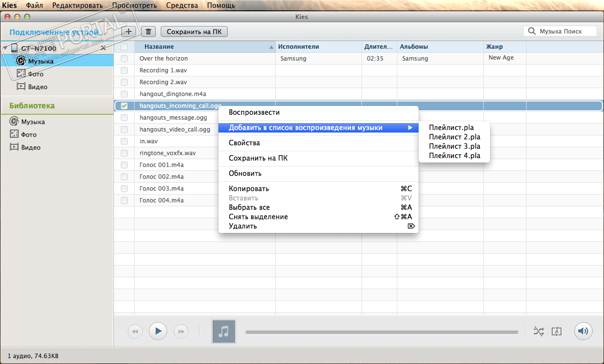Choose Обновить in context menu
Viewport: 604px width, 364px height.
[x=319, y=173]
